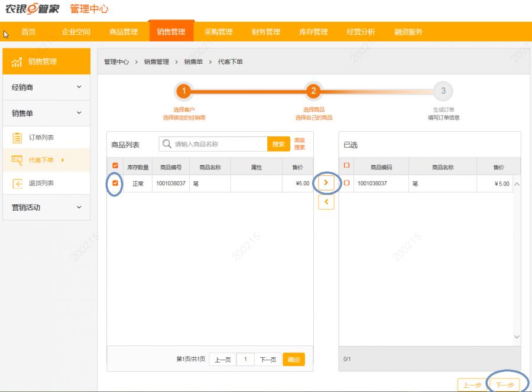Proceed with the 下一步 button
Screen dimensions: 532x392
click(504, 385)
